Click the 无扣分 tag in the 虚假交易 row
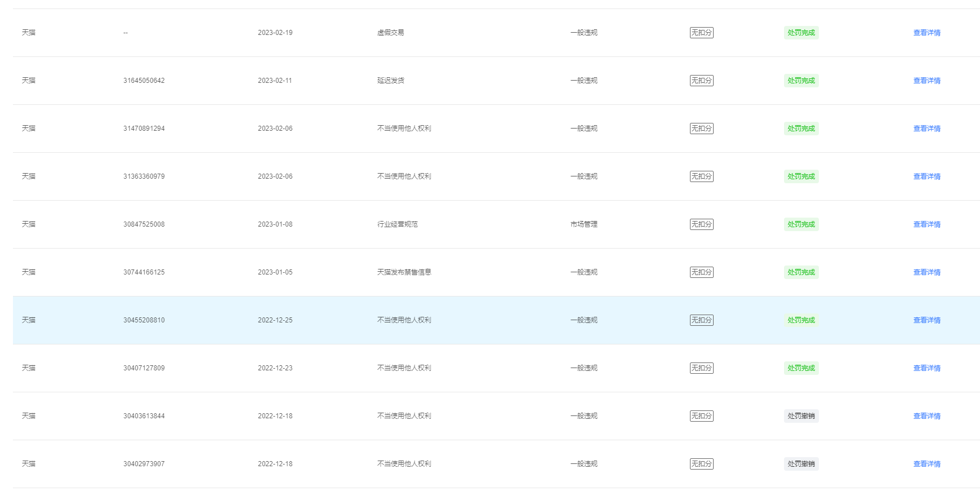 (701, 33)
